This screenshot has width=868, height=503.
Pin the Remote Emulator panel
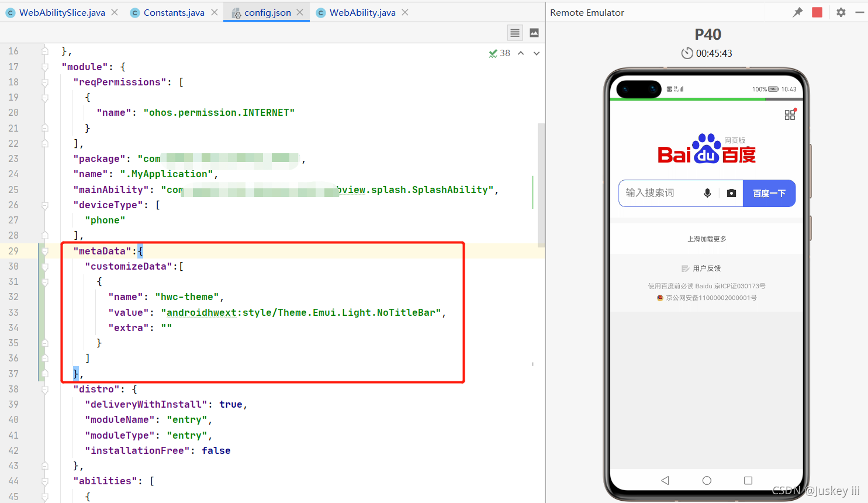click(x=797, y=12)
